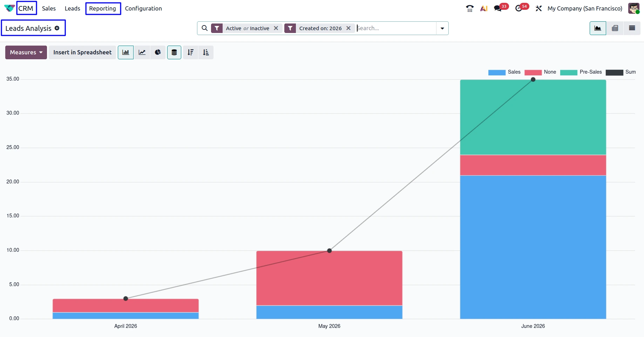The height and width of the screenshot is (337, 644).
Task: Switch to list view
Action: click(x=632, y=28)
